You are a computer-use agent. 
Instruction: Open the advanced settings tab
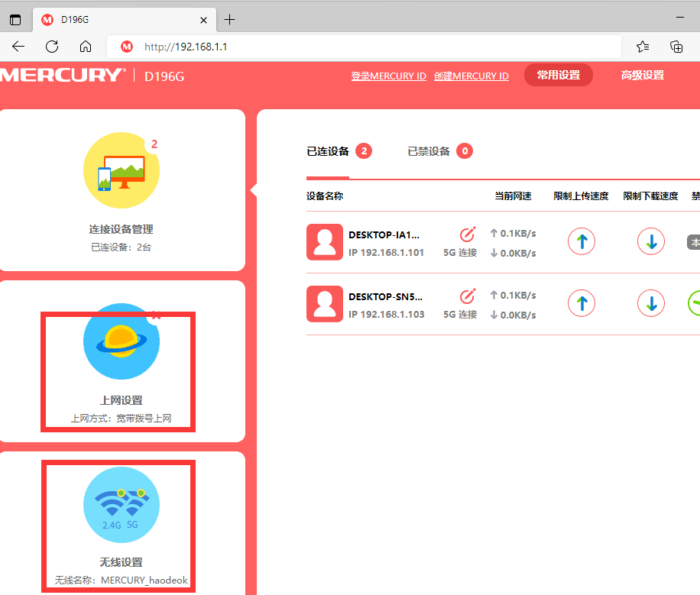643,75
